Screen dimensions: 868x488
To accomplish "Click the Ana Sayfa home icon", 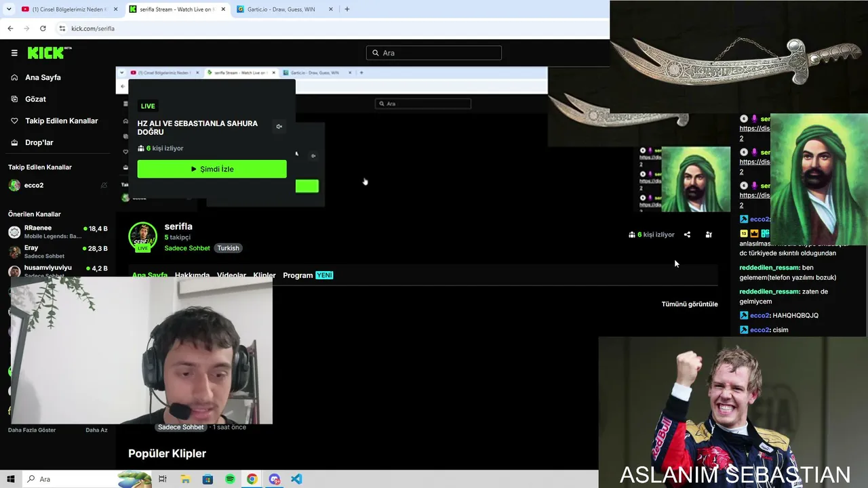I will coord(14,77).
